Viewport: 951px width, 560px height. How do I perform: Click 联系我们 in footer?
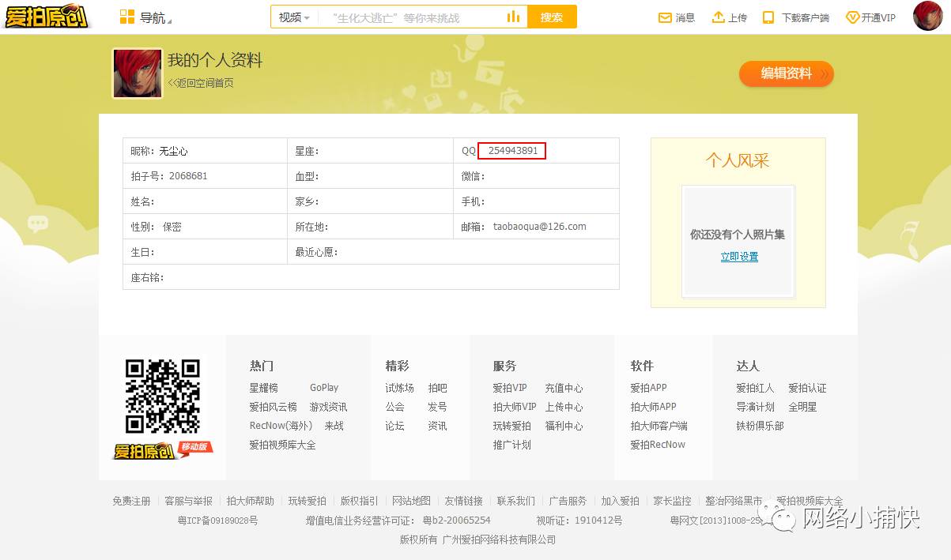tap(515, 501)
